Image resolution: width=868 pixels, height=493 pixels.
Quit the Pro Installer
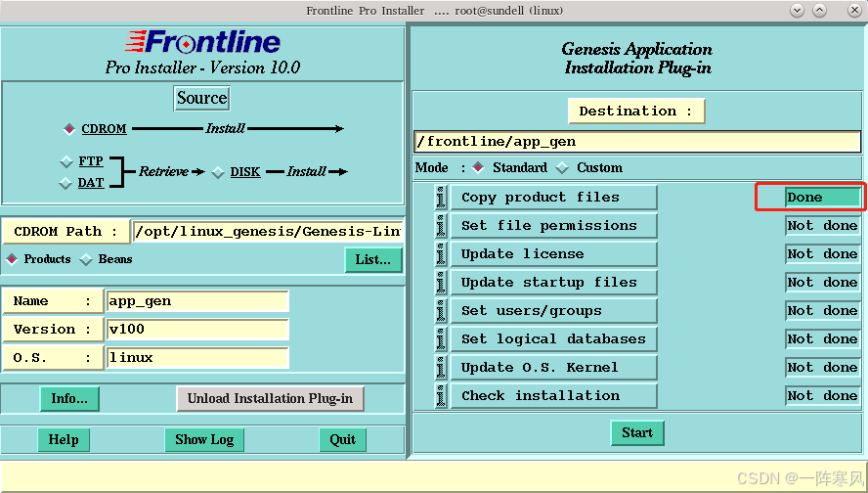point(343,440)
